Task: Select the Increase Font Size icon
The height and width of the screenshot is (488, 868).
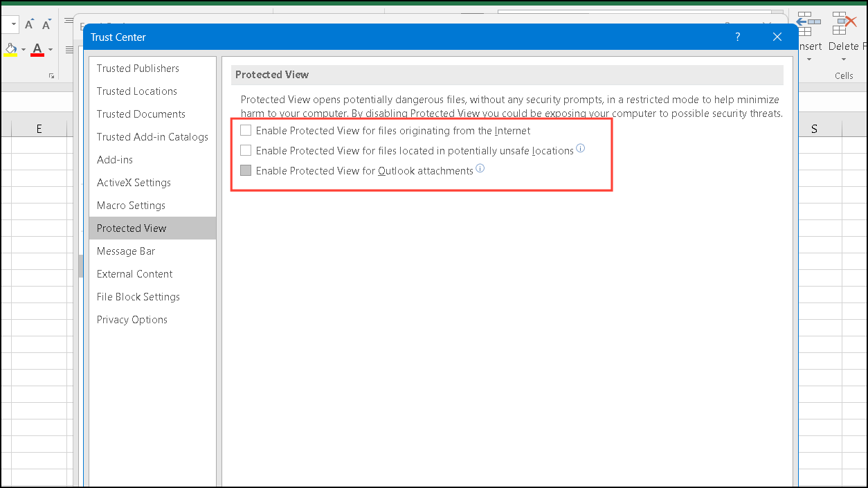Action: 29,23
